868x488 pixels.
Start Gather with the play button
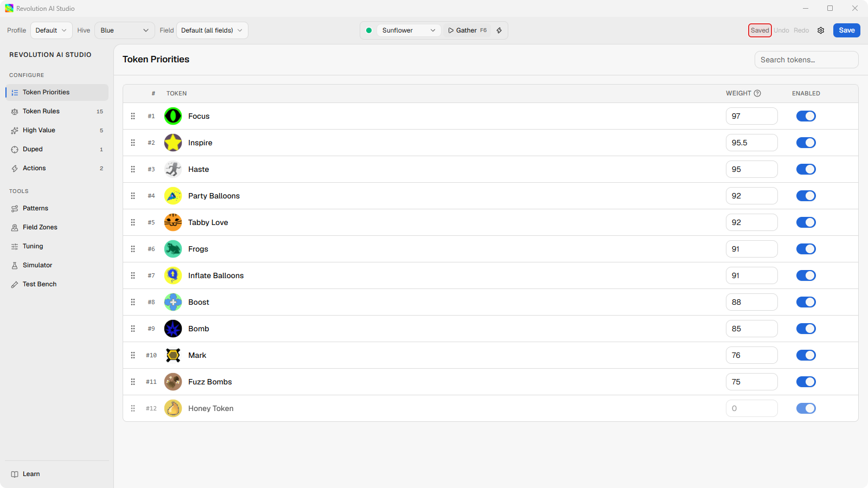467,30
